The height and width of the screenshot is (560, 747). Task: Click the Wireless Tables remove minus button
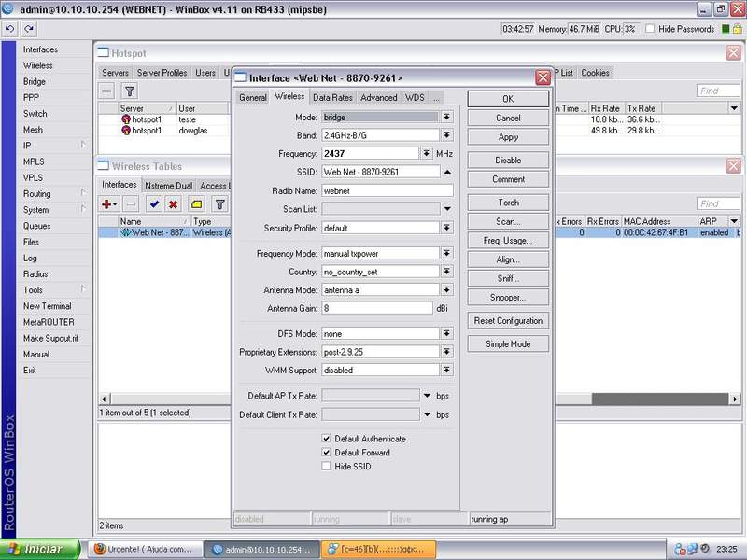coord(131,204)
